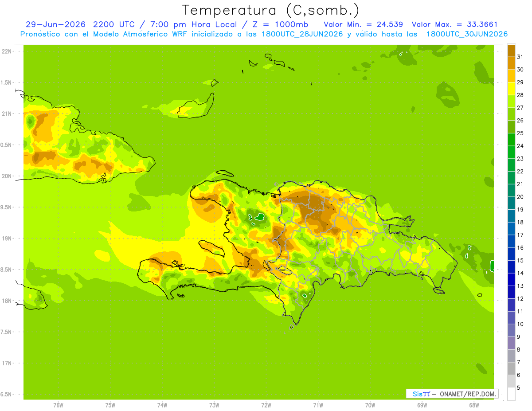The height and width of the screenshot is (411, 532).
Task: Click the time stamp '2200 UTC'
Action: pos(114,24)
